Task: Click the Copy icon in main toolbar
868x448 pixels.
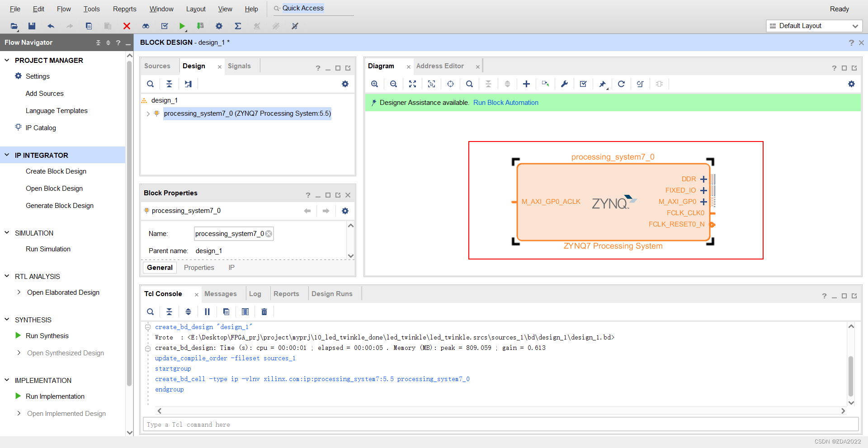Action: tap(89, 26)
